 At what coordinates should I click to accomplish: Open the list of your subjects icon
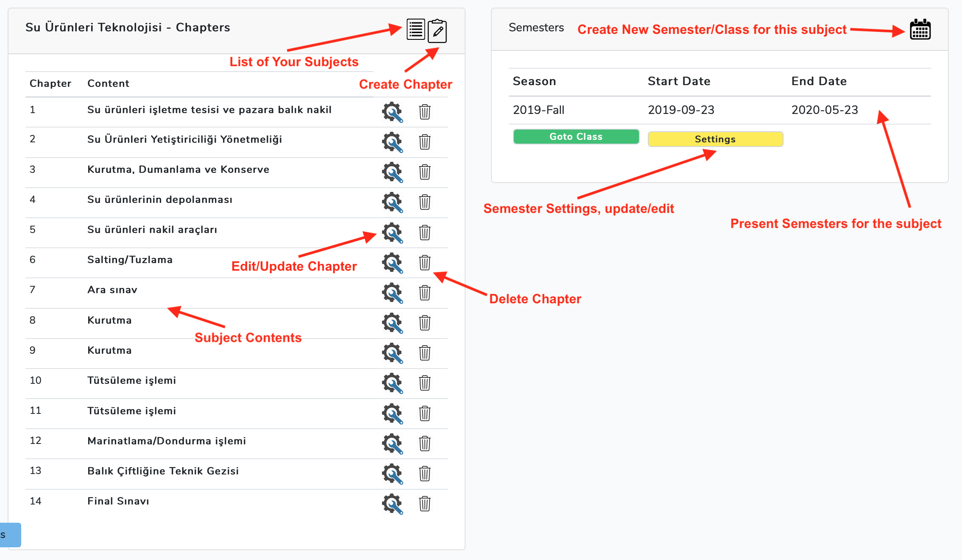pos(415,30)
